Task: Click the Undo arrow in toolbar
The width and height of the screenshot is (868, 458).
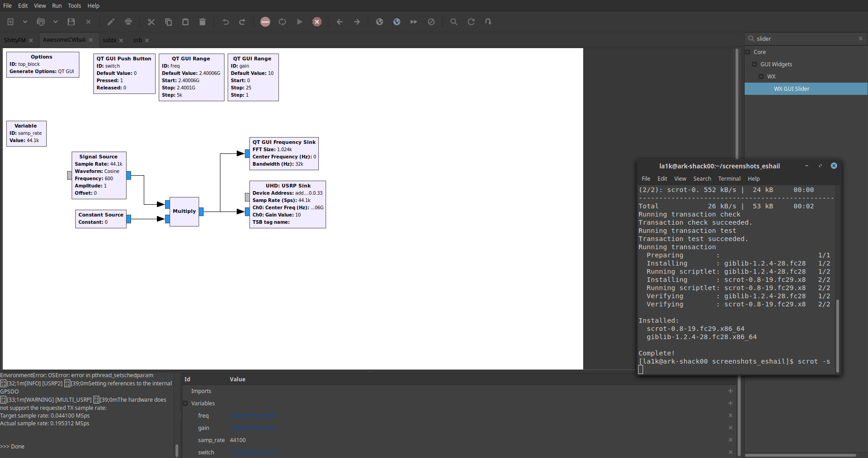Action: pos(225,22)
